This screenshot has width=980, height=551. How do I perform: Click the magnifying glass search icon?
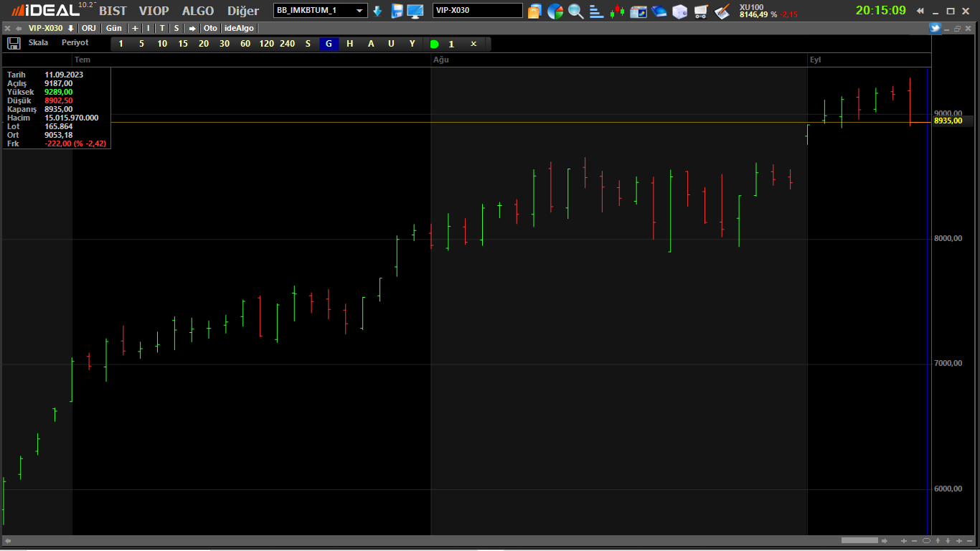(575, 11)
